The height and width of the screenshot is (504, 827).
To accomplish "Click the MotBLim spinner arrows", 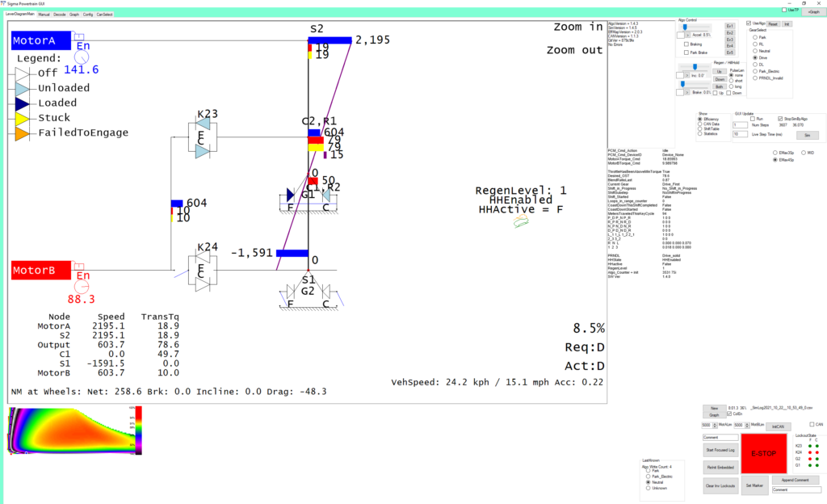I will pyautogui.click(x=747, y=425).
